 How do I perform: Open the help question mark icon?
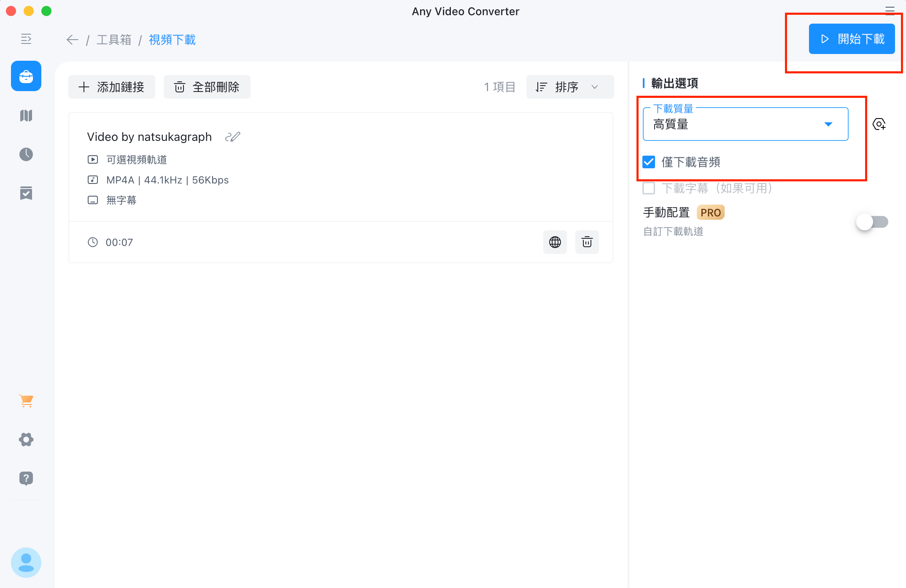point(26,478)
